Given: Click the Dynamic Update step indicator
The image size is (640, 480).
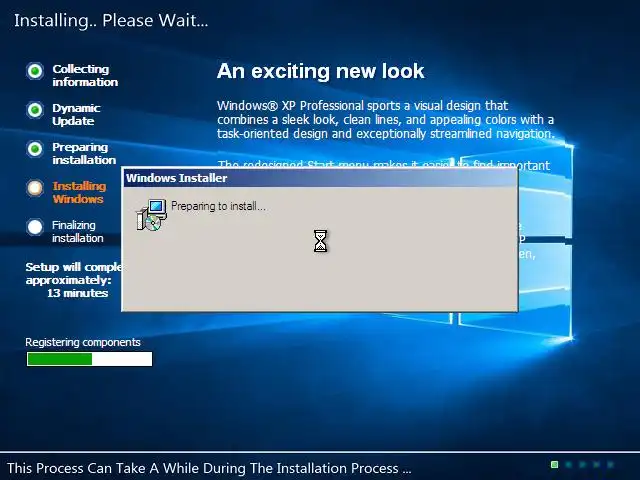Looking at the screenshot, I should click(x=35, y=110).
